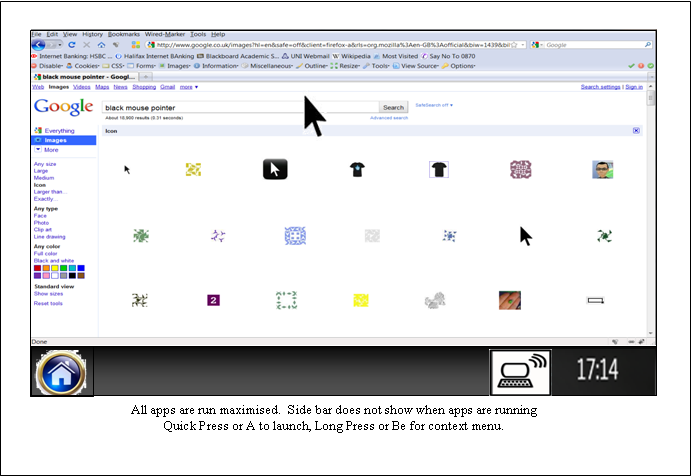Expand the SafeSearch off dropdown
Image resolution: width=691 pixels, height=476 pixels.
coord(434,105)
